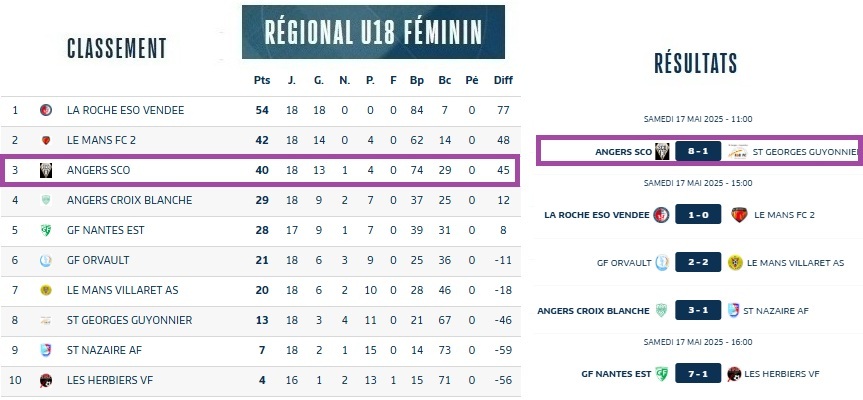Click GF Orvault crest in standings

tap(45, 260)
